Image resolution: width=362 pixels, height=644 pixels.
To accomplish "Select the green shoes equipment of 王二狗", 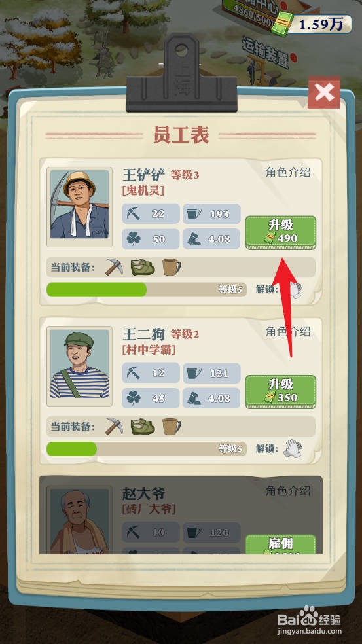I will point(143,426).
